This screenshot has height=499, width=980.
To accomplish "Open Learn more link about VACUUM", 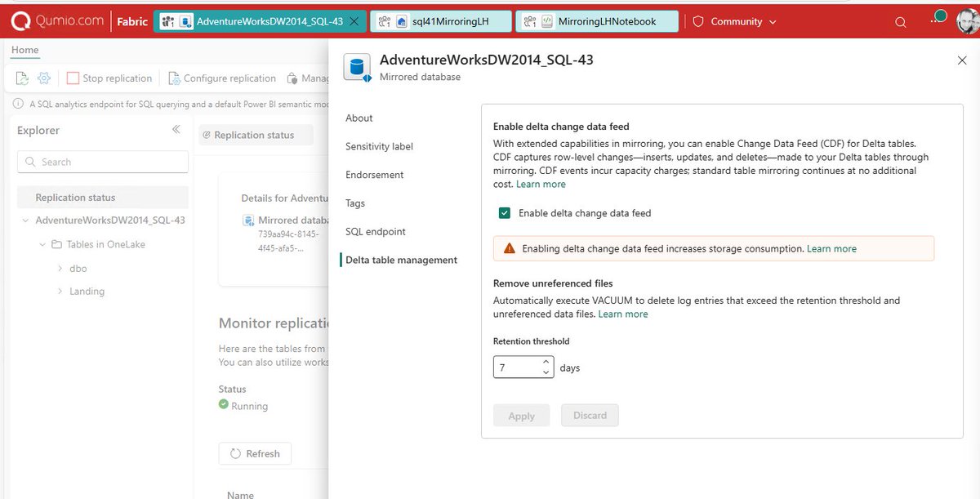I will point(623,314).
